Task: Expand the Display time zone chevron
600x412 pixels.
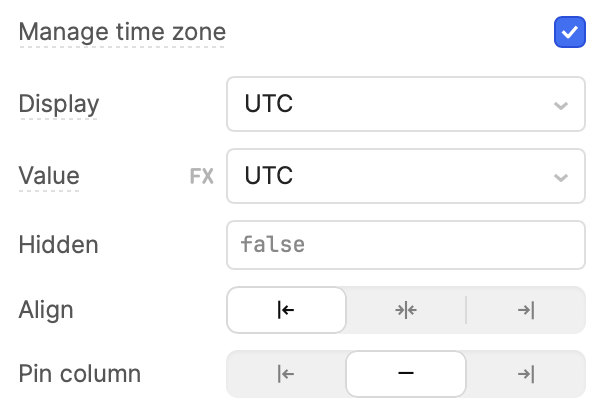Action: [561, 105]
